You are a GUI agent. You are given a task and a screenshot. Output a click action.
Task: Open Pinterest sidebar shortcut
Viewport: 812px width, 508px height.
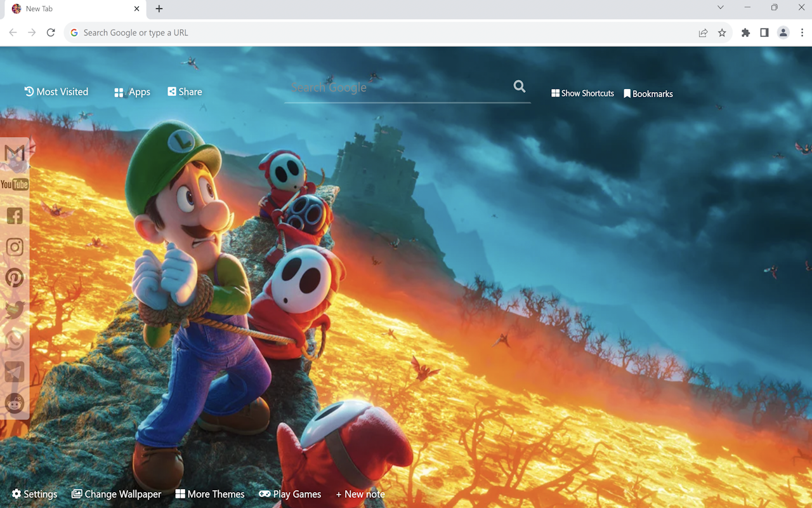[15, 278]
